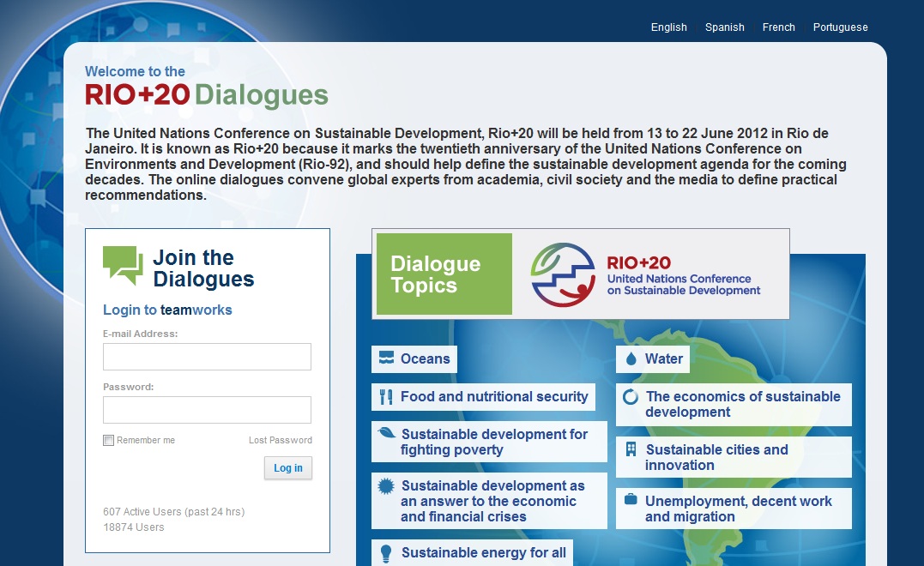
Task: Switch language to English
Action: pyautogui.click(x=669, y=27)
